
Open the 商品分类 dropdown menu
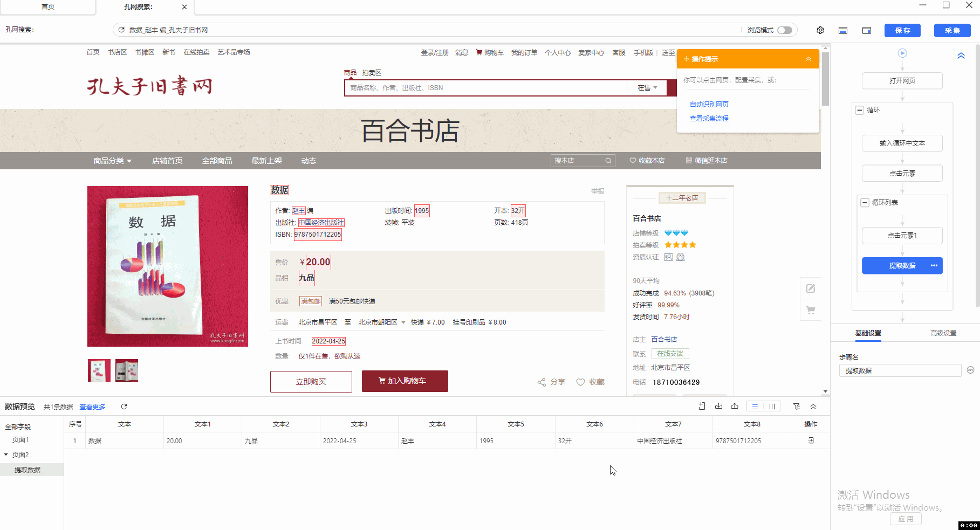point(112,161)
